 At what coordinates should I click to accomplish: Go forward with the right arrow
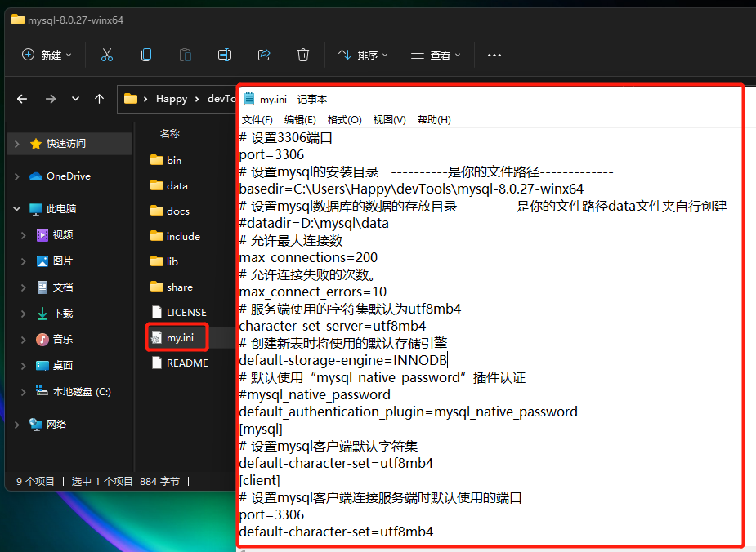point(50,99)
